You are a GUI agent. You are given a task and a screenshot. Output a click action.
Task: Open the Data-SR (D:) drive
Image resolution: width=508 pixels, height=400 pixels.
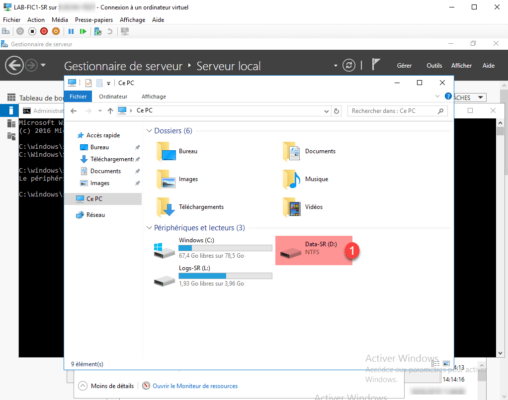coord(314,250)
